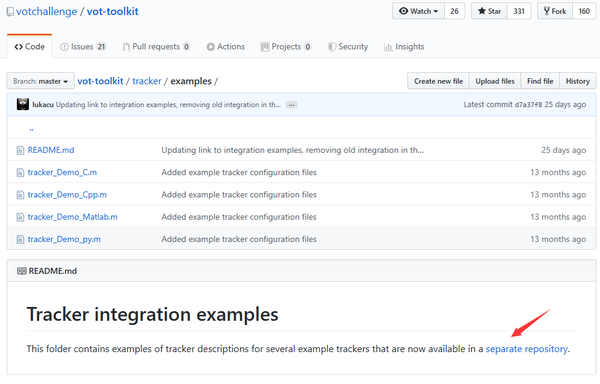Open tracker_Demo_Matlab.m file
600x384 pixels.
pyautogui.click(x=72, y=217)
